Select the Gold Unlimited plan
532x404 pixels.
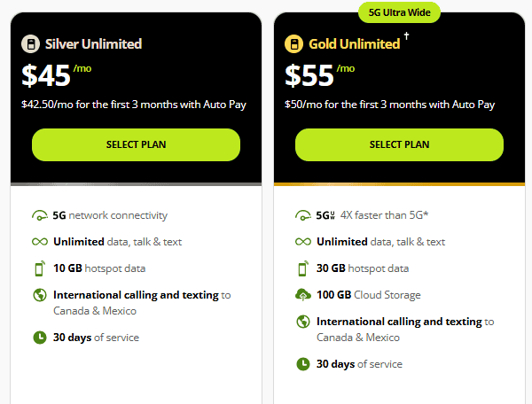[399, 144]
